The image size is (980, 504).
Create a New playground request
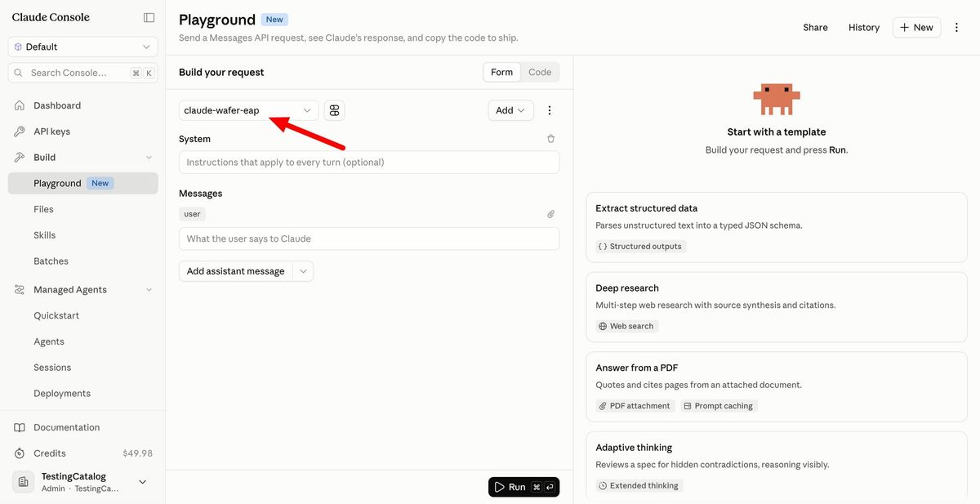click(x=916, y=28)
